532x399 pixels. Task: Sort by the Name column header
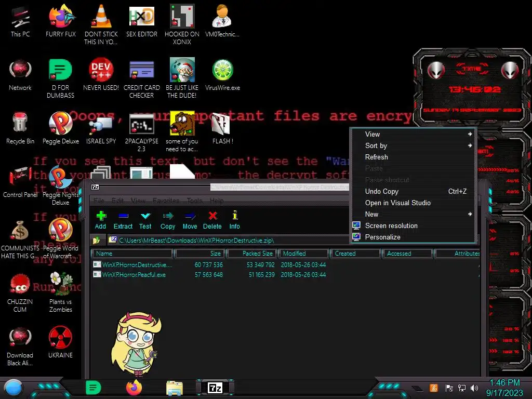[x=132, y=254]
